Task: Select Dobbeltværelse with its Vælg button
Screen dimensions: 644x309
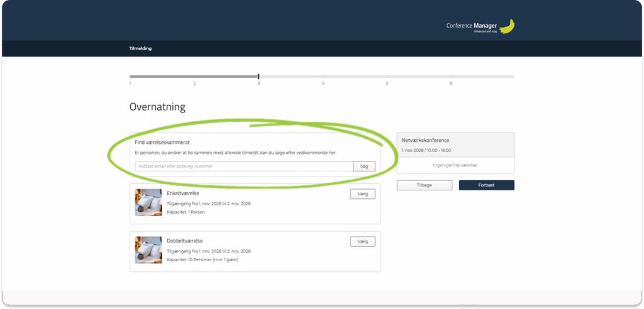Action: pos(362,242)
